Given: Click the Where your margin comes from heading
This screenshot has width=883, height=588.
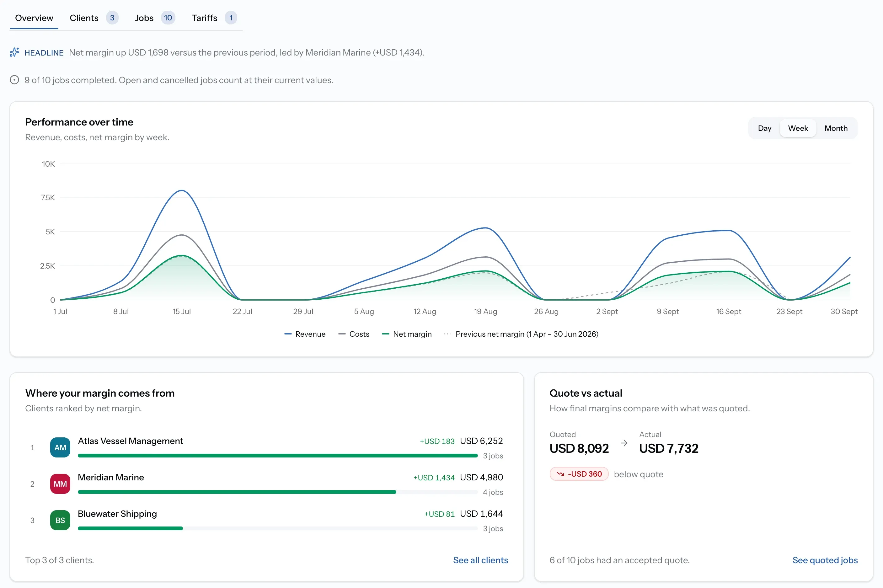Looking at the screenshot, I should click(x=100, y=393).
